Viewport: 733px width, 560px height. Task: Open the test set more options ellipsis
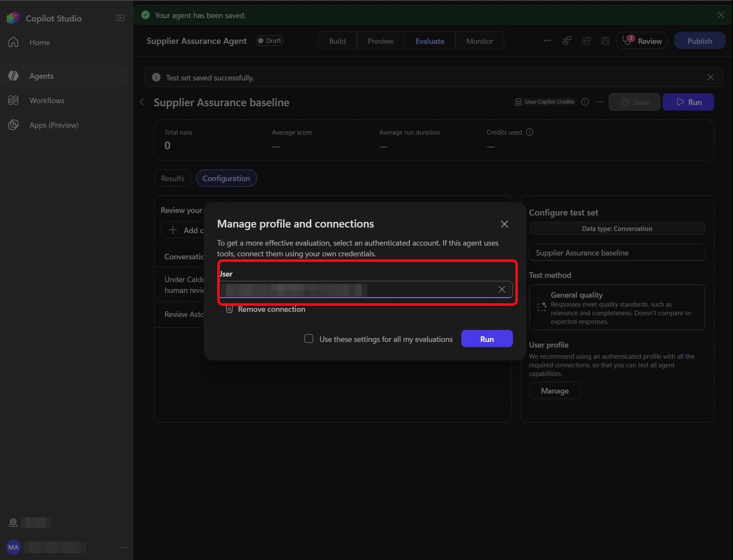(600, 102)
